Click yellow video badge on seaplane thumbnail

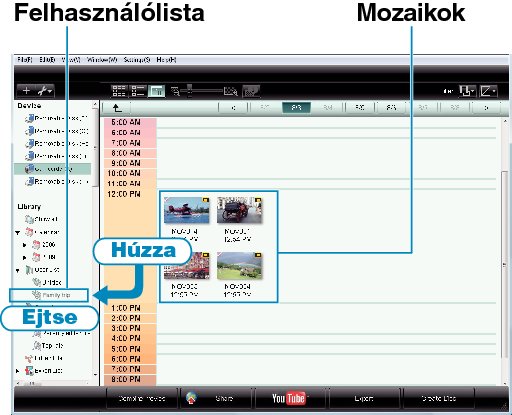(205, 200)
